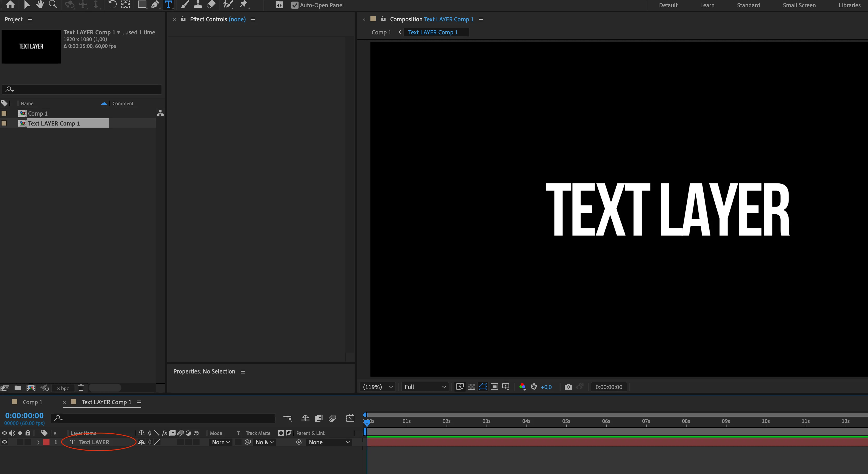Click the Comp 1 breadcrumb in viewer

coord(381,32)
